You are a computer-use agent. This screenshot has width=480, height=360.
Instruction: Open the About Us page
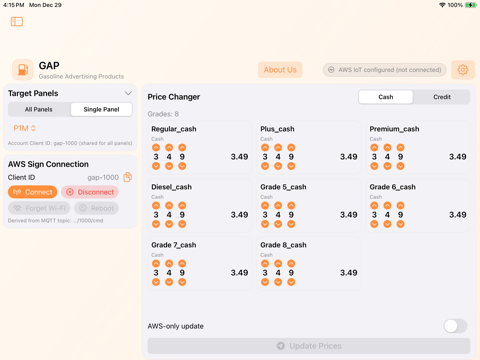click(280, 70)
